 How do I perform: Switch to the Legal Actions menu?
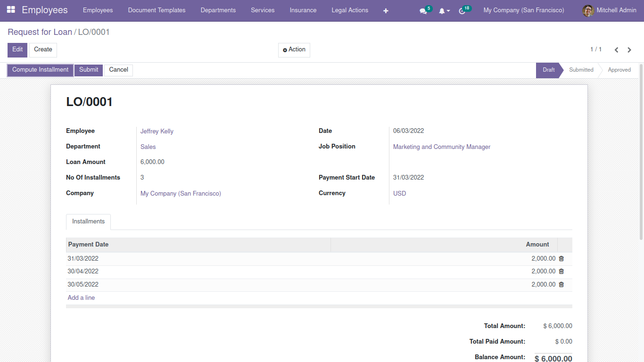(x=350, y=10)
